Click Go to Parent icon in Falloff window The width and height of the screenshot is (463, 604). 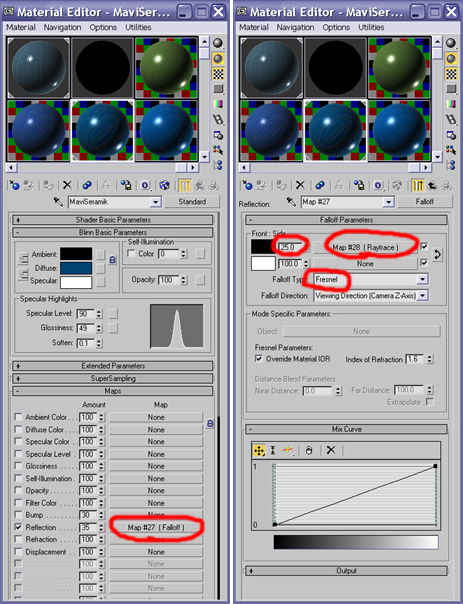pos(432,185)
